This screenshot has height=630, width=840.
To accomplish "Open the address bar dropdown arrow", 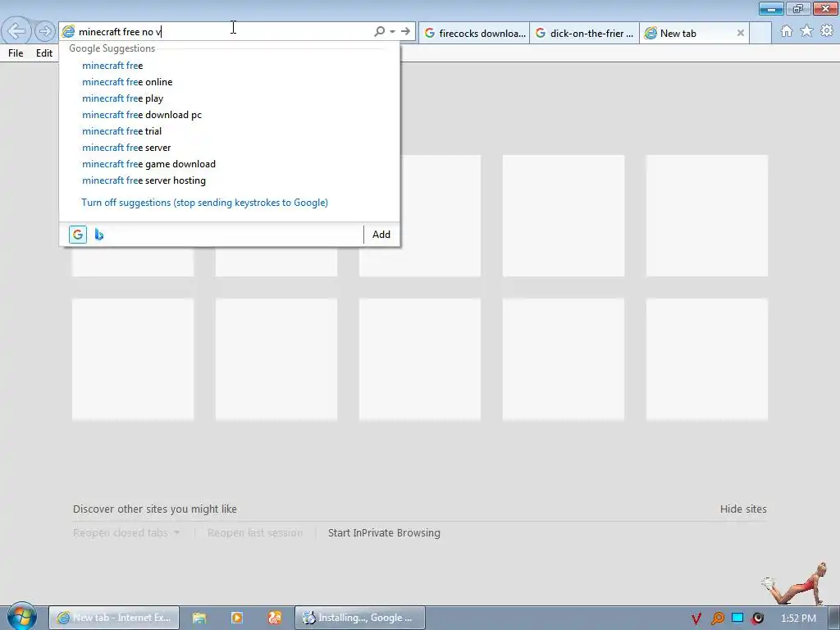I will point(393,32).
